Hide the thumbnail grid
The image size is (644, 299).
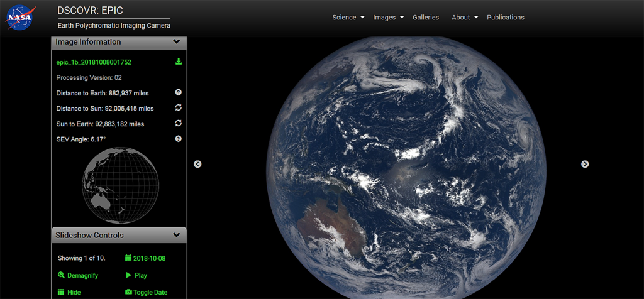pos(69,292)
